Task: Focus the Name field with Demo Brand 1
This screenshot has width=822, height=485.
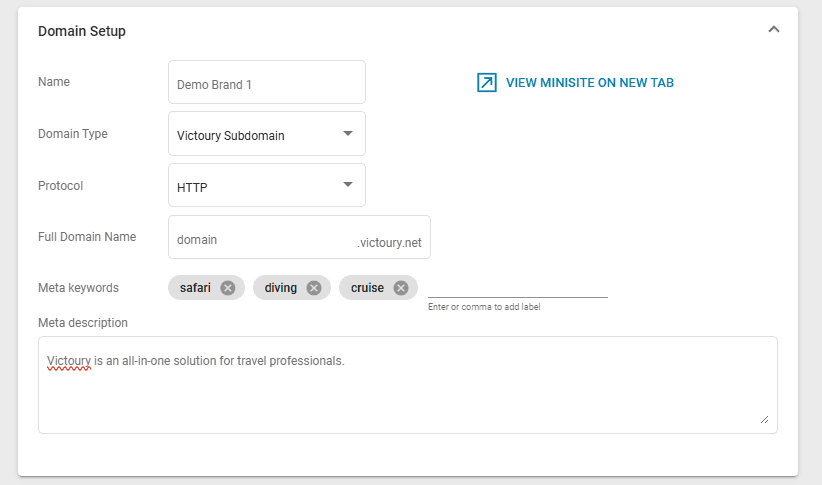Action: coord(266,83)
